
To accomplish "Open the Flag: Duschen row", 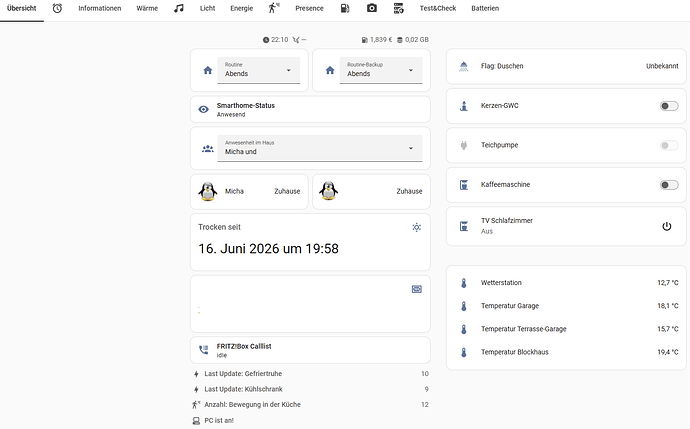I will pyautogui.click(x=566, y=66).
